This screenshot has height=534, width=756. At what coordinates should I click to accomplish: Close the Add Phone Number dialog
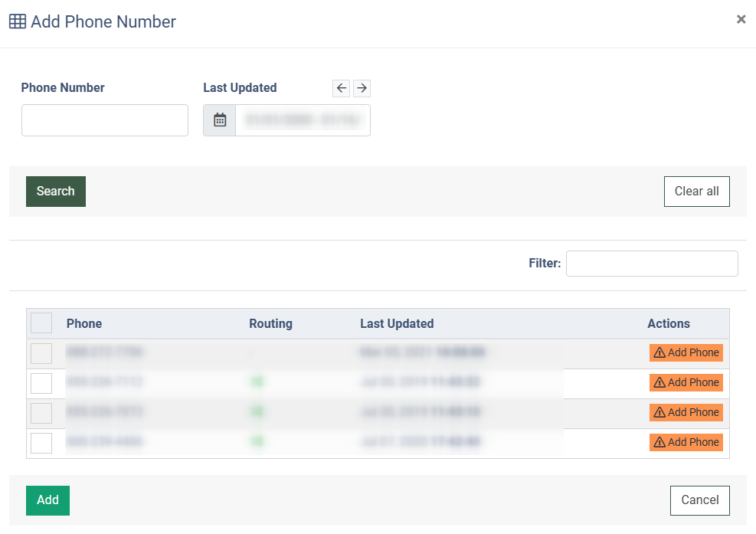[741, 20]
